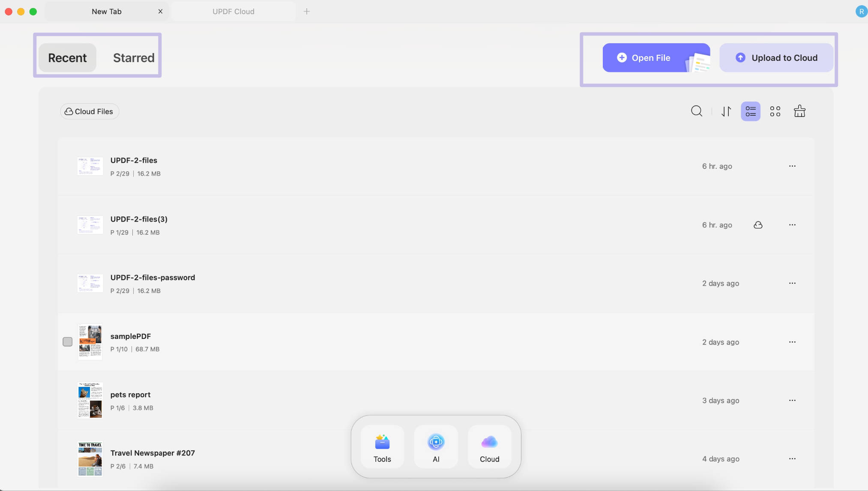Click the cloud sync icon on UPDF-2-files(3)

[x=758, y=225]
